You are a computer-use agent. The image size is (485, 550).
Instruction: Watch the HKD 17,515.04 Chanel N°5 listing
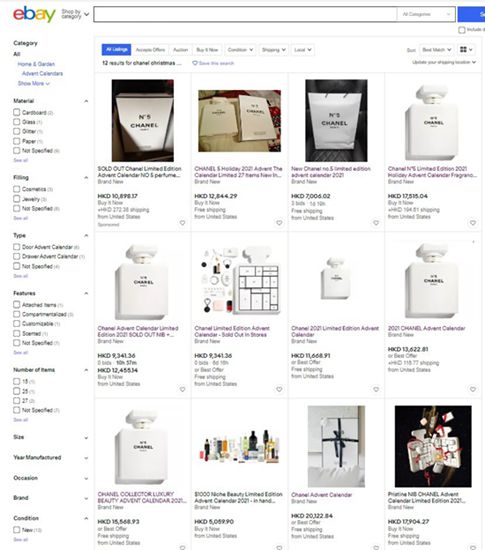[x=473, y=223]
